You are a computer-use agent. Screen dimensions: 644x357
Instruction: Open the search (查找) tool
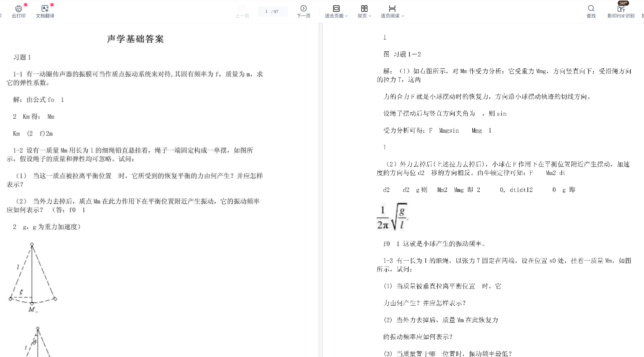click(591, 9)
